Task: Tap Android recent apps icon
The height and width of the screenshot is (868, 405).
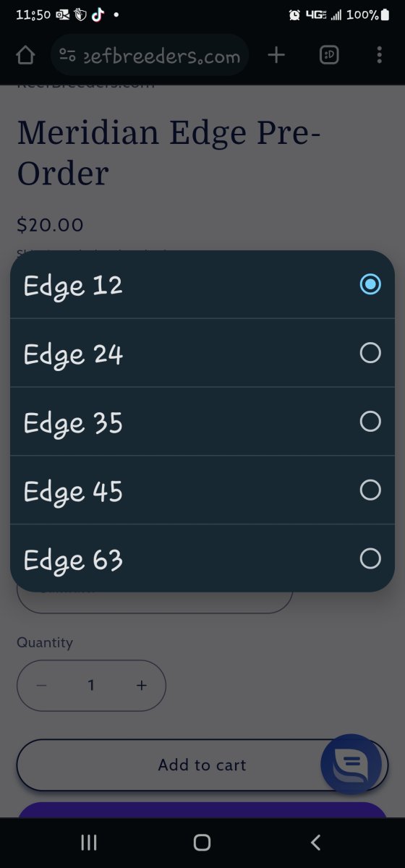Action: pos(89,842)
